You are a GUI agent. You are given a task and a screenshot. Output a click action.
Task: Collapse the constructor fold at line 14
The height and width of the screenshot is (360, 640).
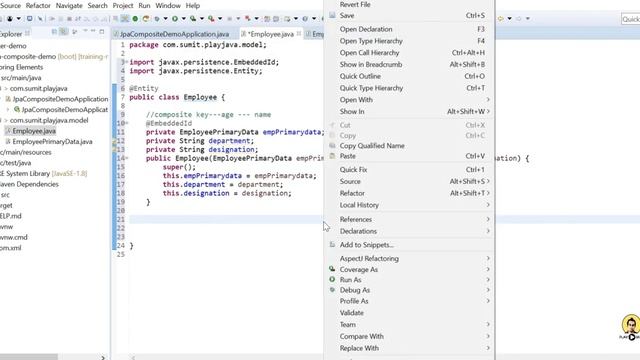[127, 158]
